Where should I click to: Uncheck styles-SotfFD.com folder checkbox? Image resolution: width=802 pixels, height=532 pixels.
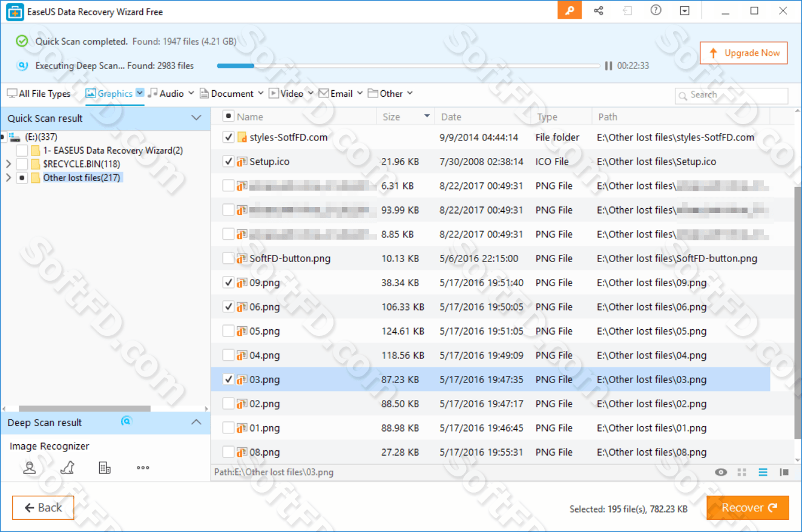tap(228, 137)
